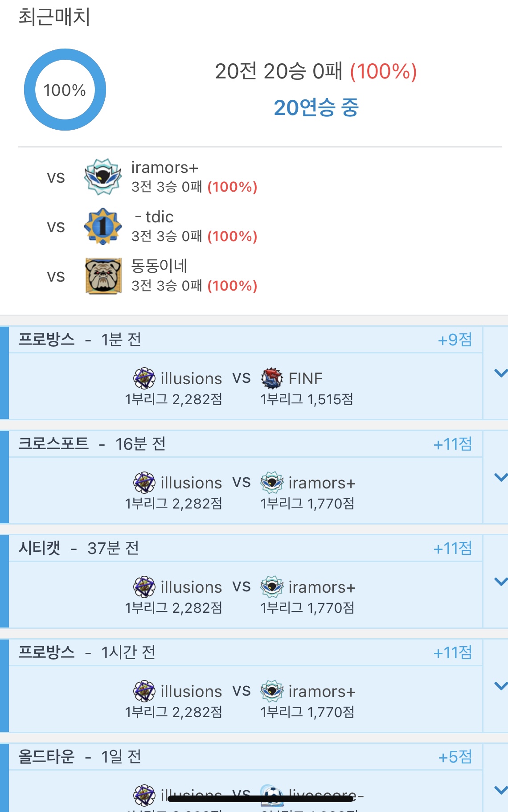Expand the 크로스포트 16분 전 match details

[x=500, y=477]
